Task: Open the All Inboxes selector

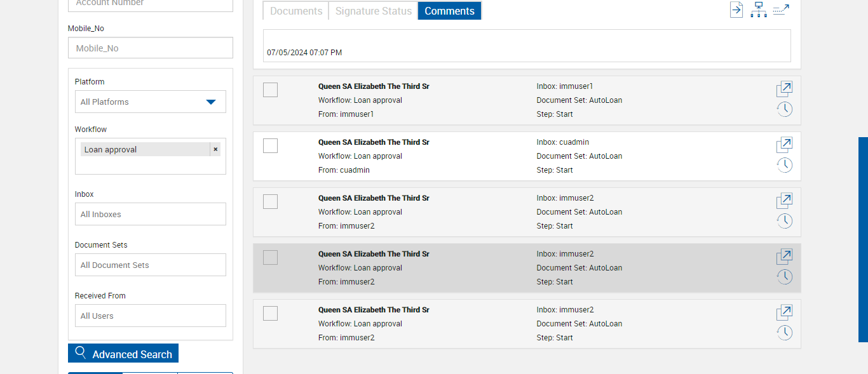Action: click(150, 214)
